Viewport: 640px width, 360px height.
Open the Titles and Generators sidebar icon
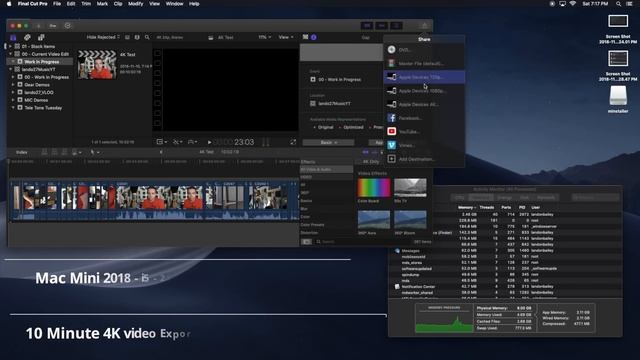pyautogui.click(x=41, y=37)
